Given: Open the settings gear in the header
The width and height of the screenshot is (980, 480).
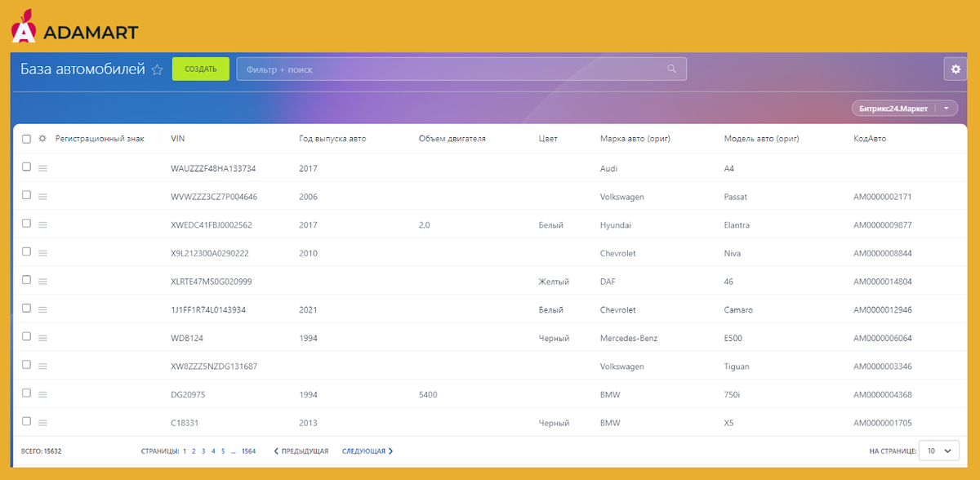Looking at the screenshot, I should point(955,69).
